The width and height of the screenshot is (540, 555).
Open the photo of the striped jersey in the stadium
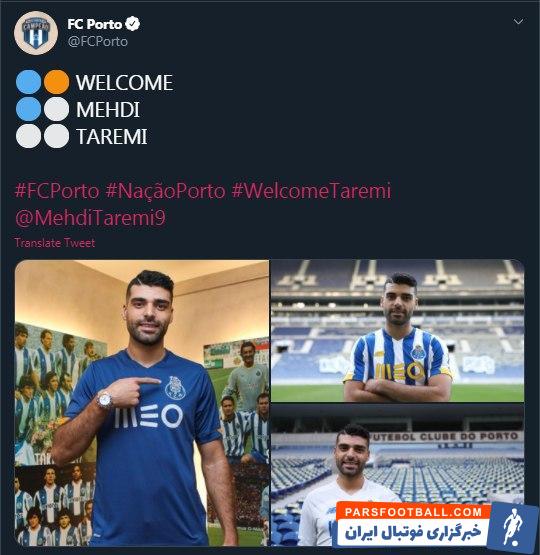[397, 331]
